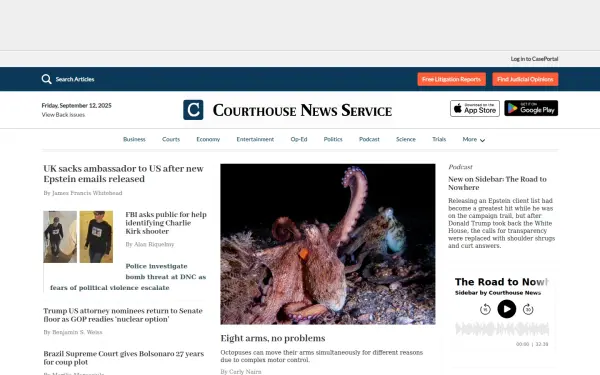Open Trump US attorney nominees article
The width and height of the screenshot is (600, 375).
123,315
